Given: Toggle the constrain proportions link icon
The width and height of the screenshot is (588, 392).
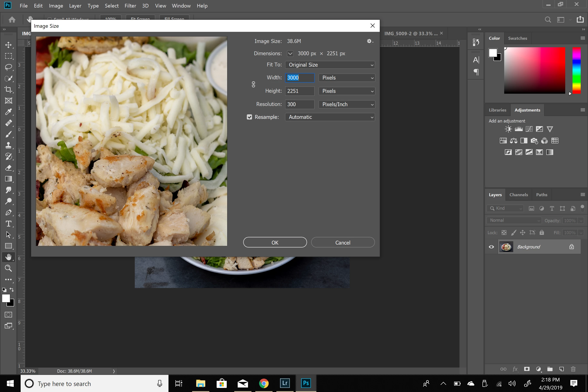Looking at the screenshot, I should coord(253,84).
